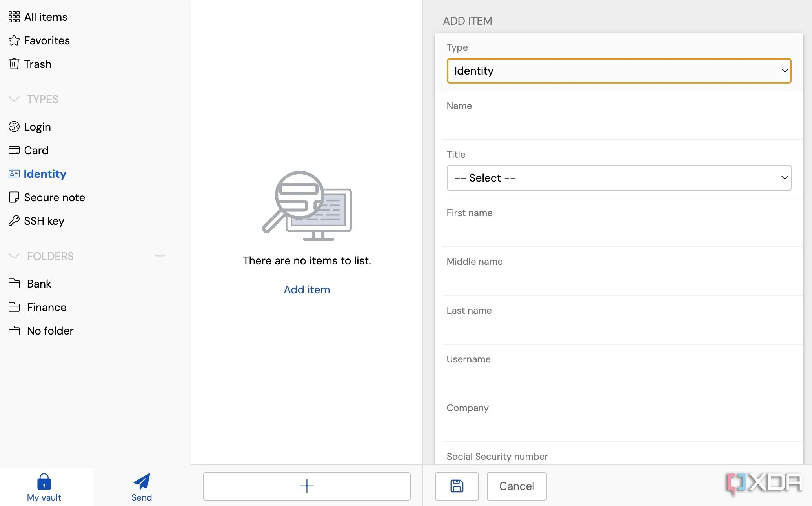The width and height of the screenshot is (812, 506).
Task: Click the Finance folder icon
Action: pos(14,307)
